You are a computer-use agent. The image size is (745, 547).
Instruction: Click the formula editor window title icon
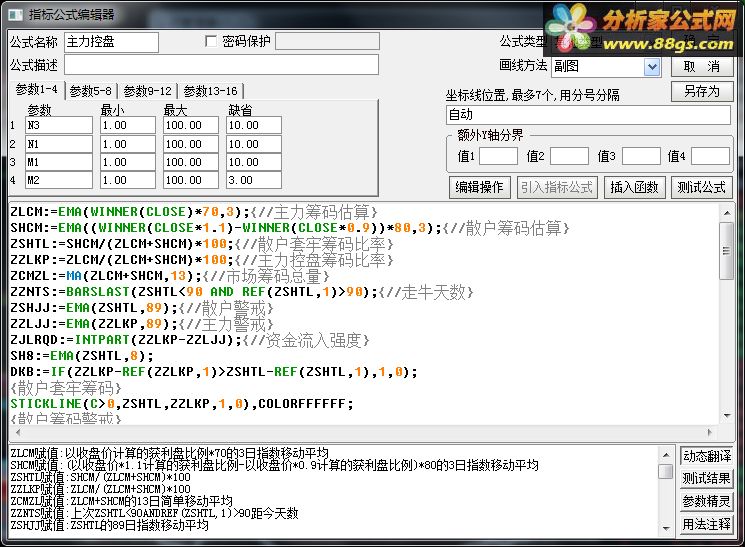pyautogui.click(x=15, y=15)
